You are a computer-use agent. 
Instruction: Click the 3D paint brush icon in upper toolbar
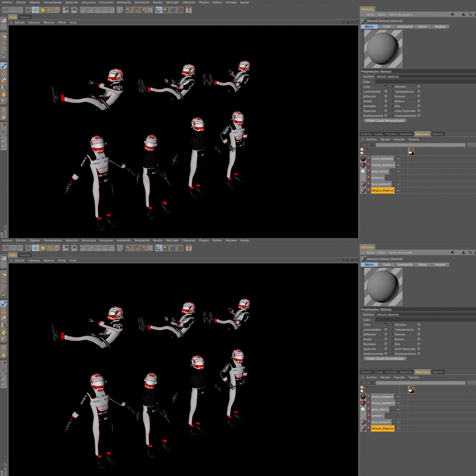click(x=74, y=10)
